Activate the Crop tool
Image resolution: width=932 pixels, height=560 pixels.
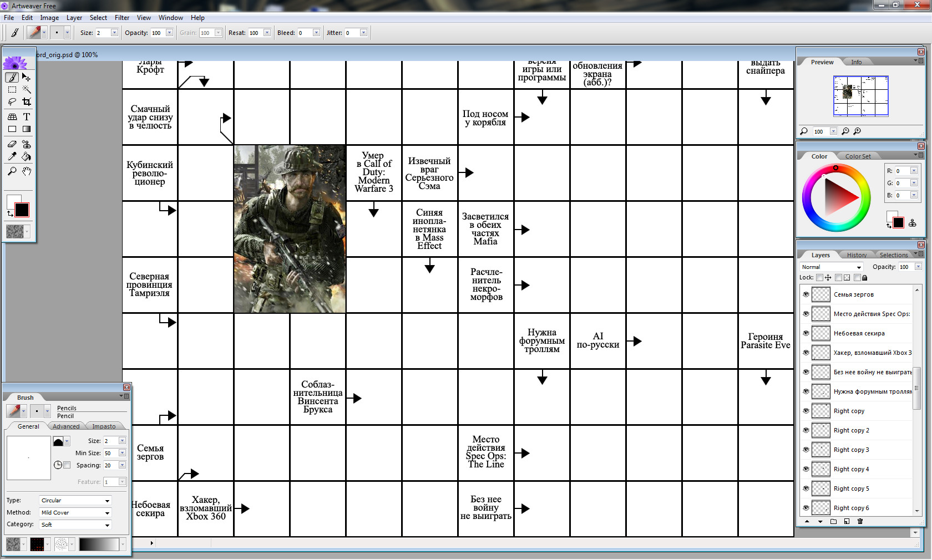pyautogui.click(x=26, y=101)
